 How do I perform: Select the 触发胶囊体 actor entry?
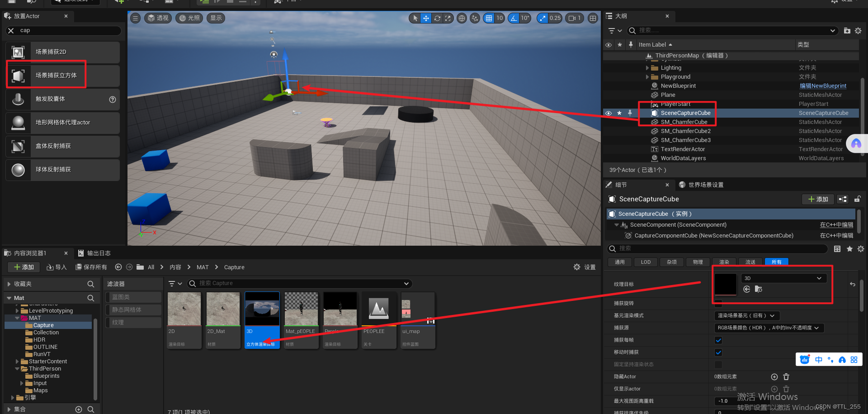point(63,99)
